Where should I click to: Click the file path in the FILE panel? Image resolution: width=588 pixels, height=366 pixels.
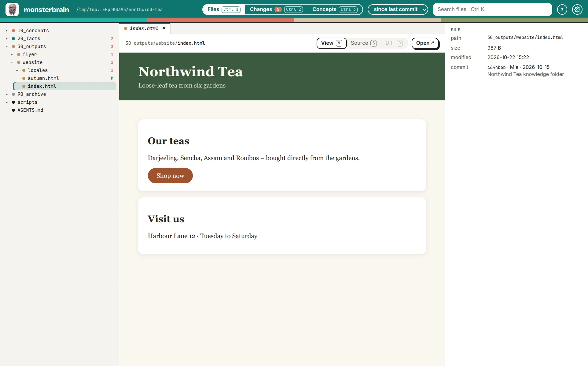tap(525, 37)
